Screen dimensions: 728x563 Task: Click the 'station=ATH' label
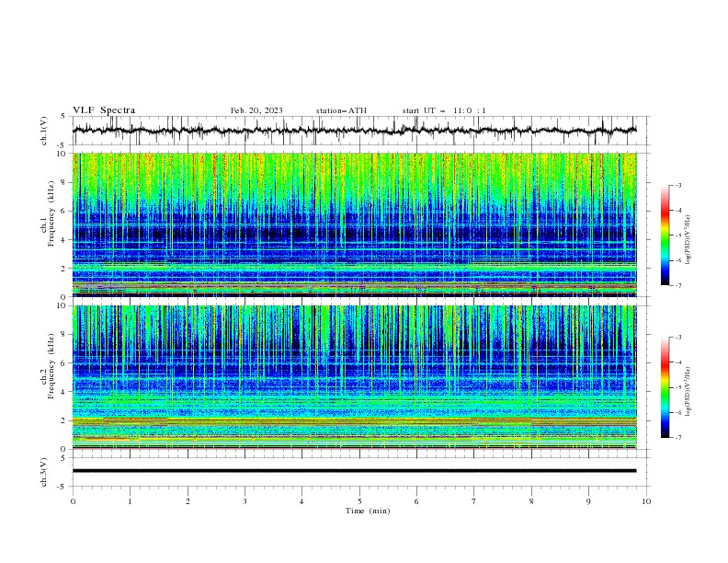click(341, 110)
